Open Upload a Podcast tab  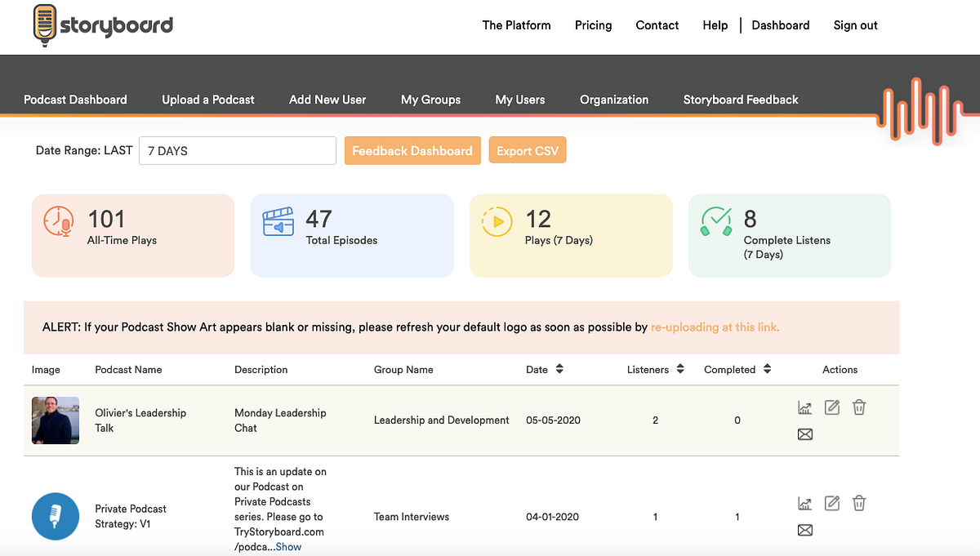[208, 100]
